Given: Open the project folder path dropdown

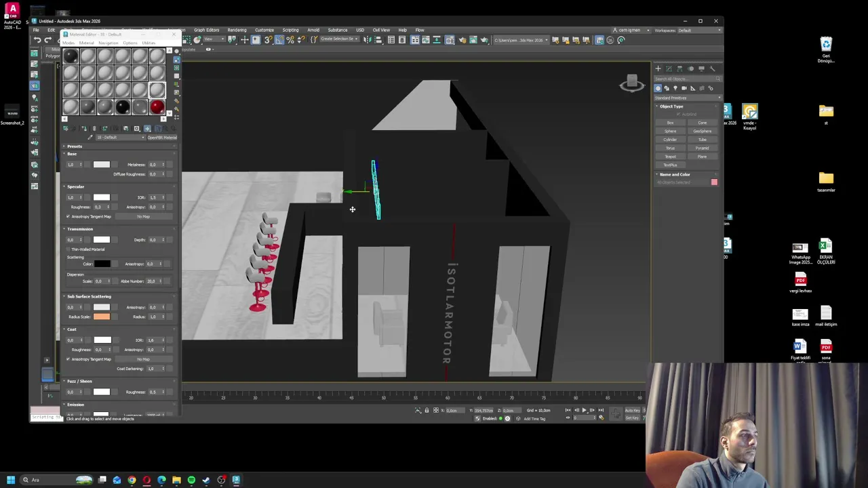Looking at the screenshot, I should (521, 40).
